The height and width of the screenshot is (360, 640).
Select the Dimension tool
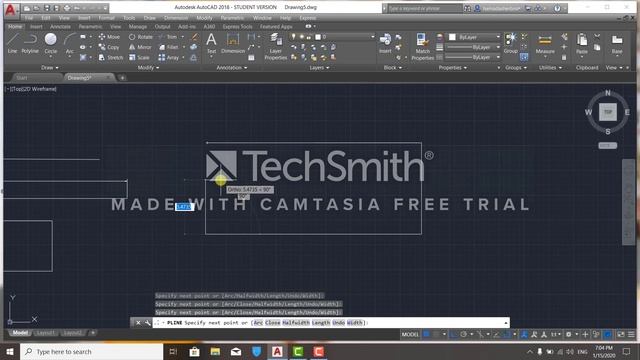[x=233, y=43]
